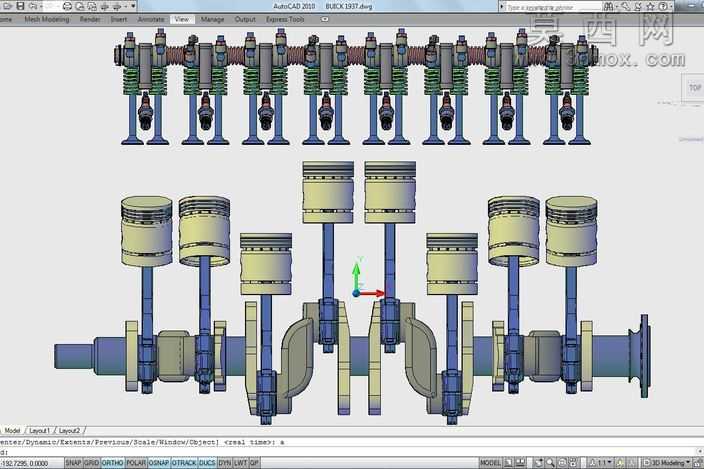
Task: Open the 3D Modeling workspace switcher
Action: tap(667, 463)
